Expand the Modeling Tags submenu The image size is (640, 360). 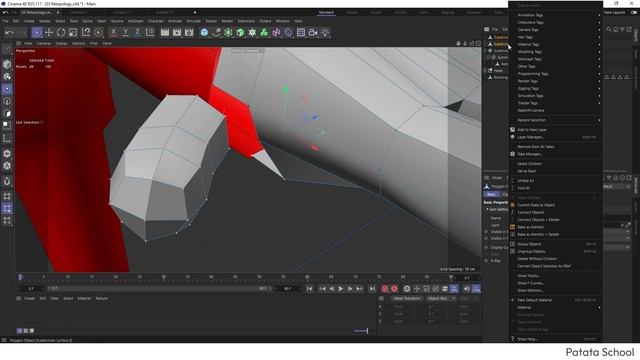(556, 52)
